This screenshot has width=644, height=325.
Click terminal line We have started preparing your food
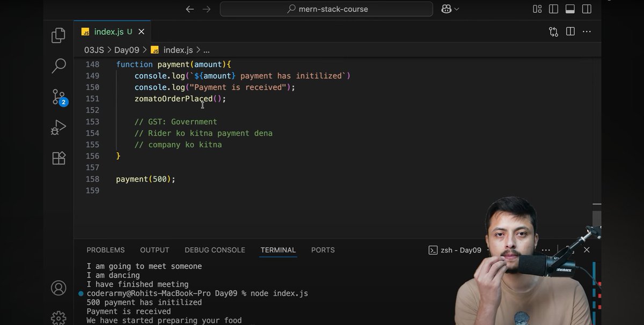tap(164, 321)
